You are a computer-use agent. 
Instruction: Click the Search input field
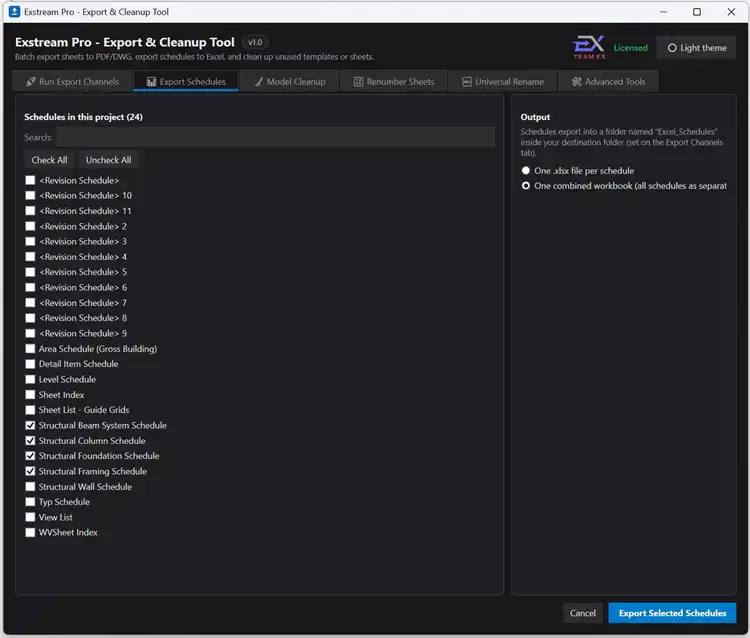click(276, 137)
